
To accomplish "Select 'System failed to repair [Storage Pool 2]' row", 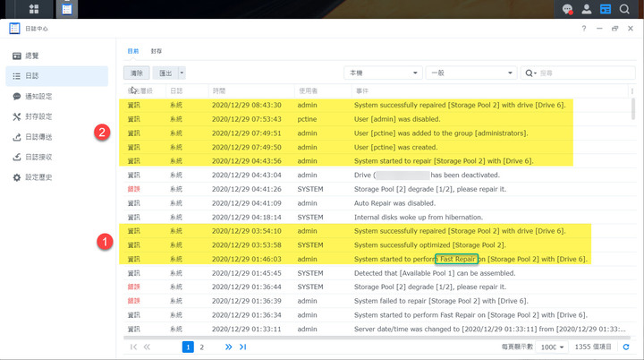I will (x=377, y=301).
